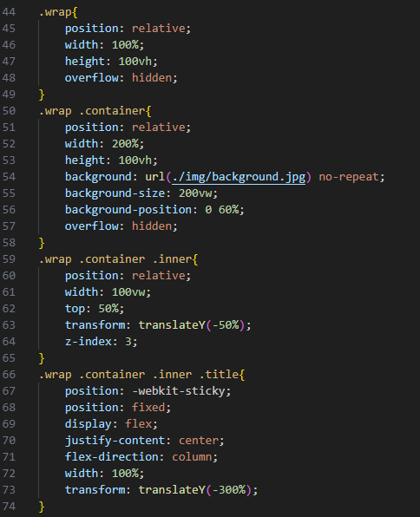This screenshot has width=420, height=517.
Task: Click the closing brace on line 74
Action: 42,507
